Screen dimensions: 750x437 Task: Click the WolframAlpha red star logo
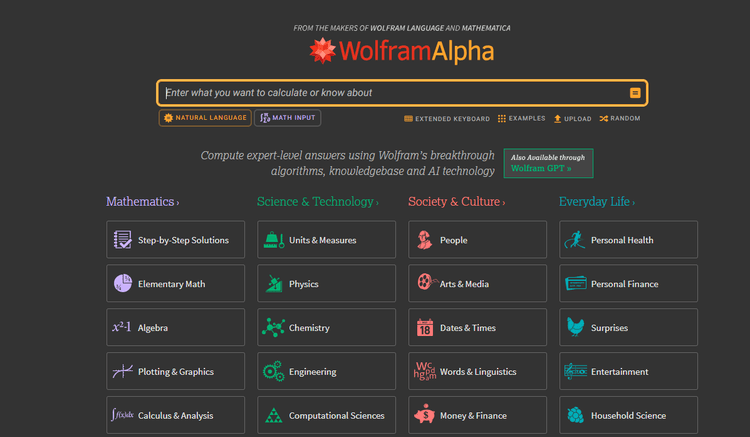point(322,50)
